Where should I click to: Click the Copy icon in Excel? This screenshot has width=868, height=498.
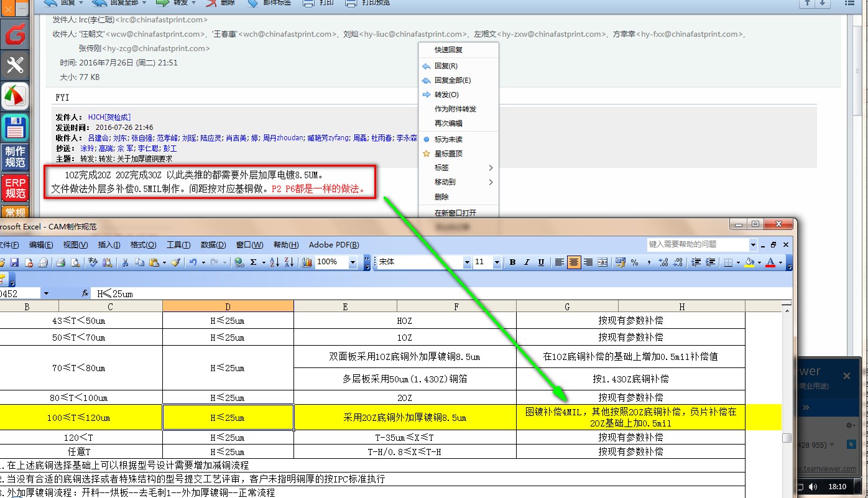tap(139, 262)
